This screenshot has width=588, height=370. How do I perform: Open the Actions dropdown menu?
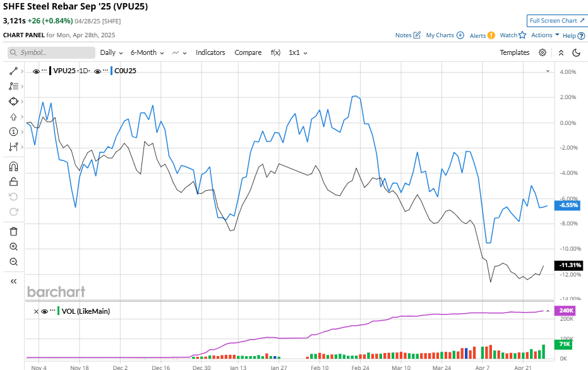pyautogui.click(x=545, y=35)
